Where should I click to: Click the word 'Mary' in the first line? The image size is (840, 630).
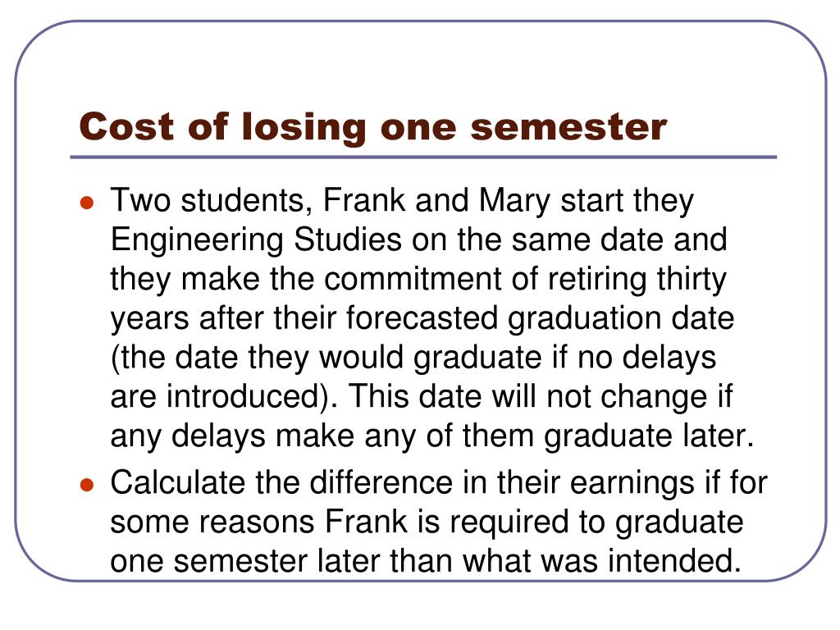[514, 202]
